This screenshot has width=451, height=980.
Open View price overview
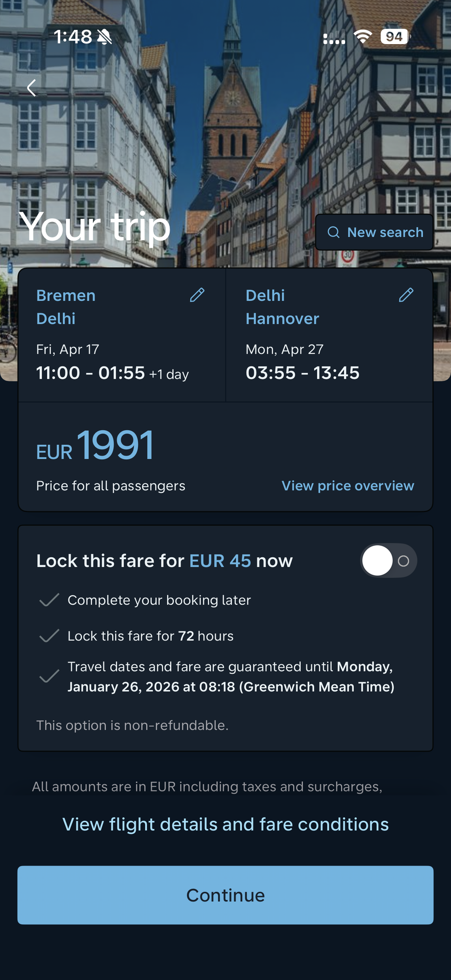[348, 486]
